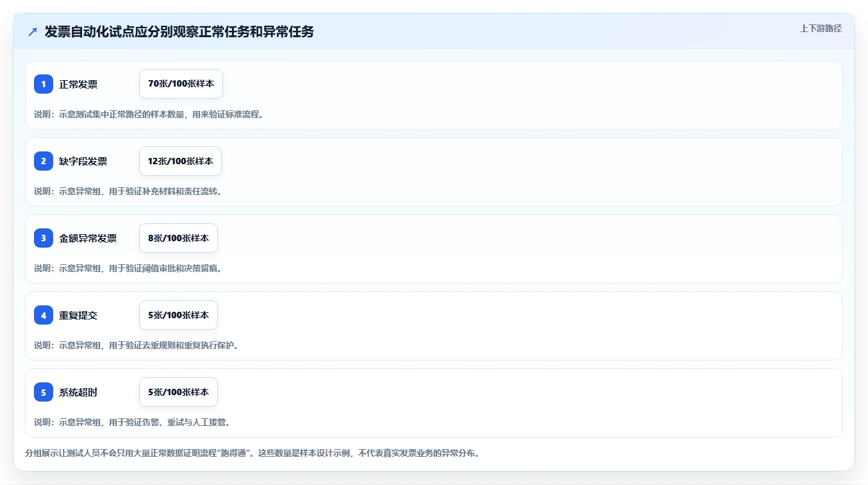Viewport: 868px width, 485px height.
Task: Click the 8张/100张样本 pill
Action: 178,238
